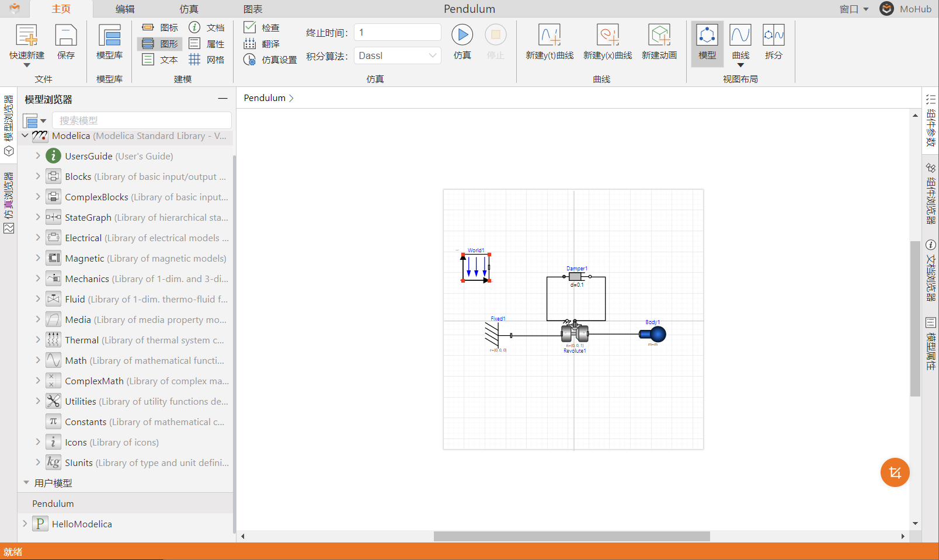Open the Attributes (属性) button
The width and height of the screenshot is (939, 560).
point(207,44)
